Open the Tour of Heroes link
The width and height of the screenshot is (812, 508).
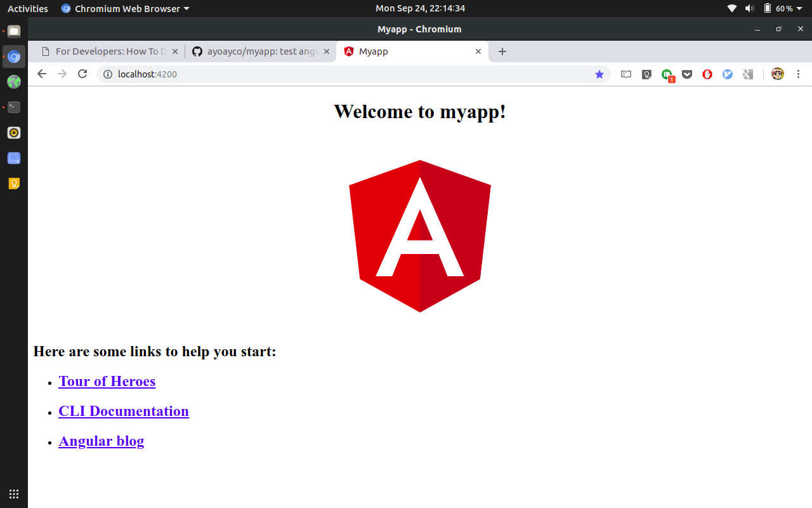point(107,381)
